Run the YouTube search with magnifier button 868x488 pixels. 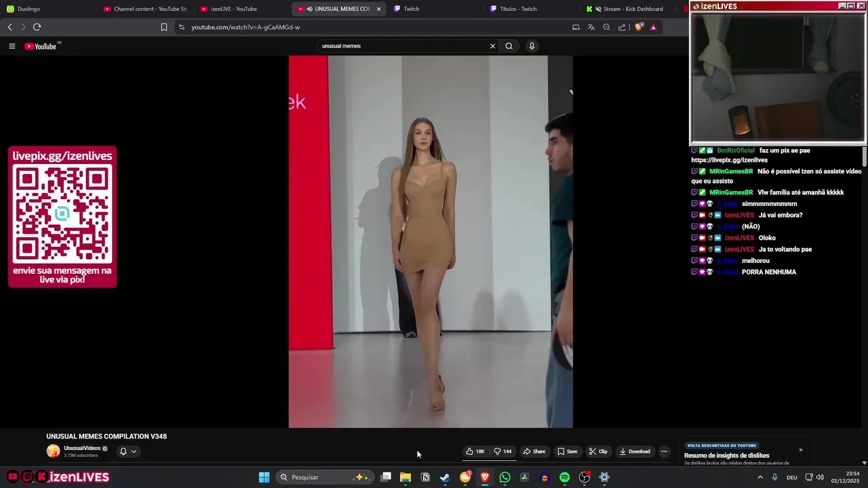[509, 46]
